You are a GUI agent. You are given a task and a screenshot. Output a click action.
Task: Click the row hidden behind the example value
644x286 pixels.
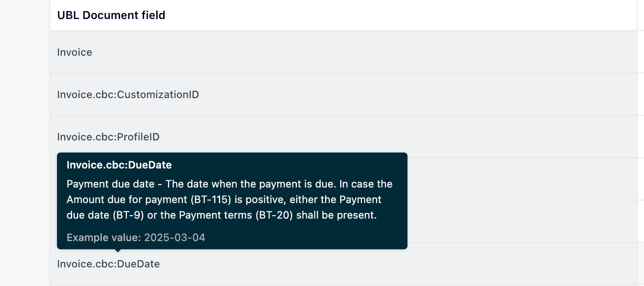[518, 221]
